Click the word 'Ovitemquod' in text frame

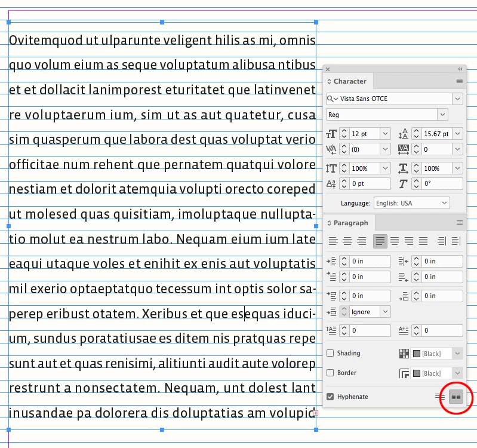(45, 41)
